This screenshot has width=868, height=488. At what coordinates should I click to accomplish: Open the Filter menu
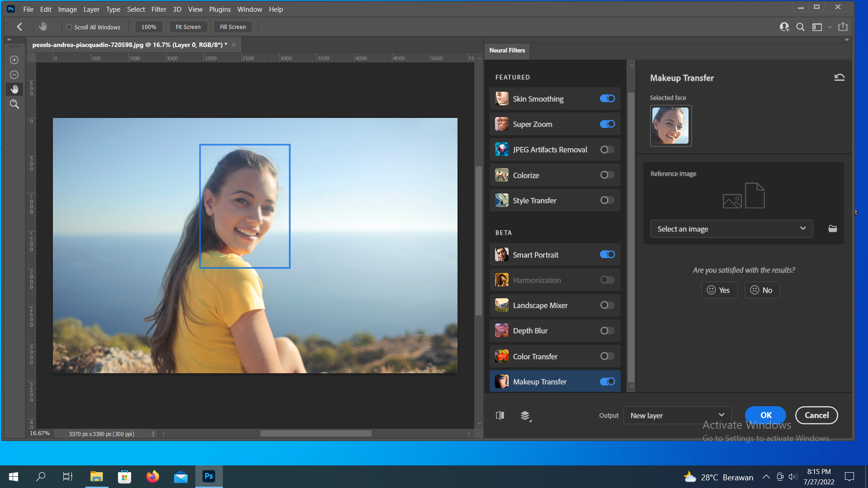click(x=159, y=9)
